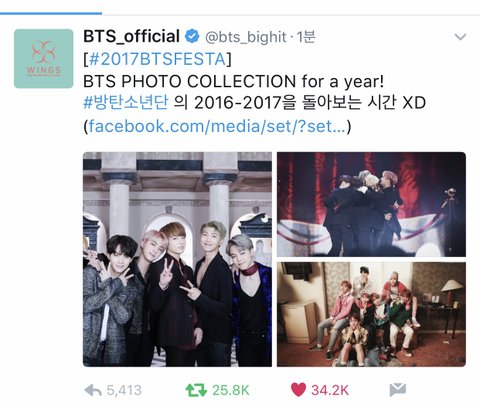Screen dimensions: 480x403
Task: Open the direct message envelope icon
Action: tap(398, 389)
